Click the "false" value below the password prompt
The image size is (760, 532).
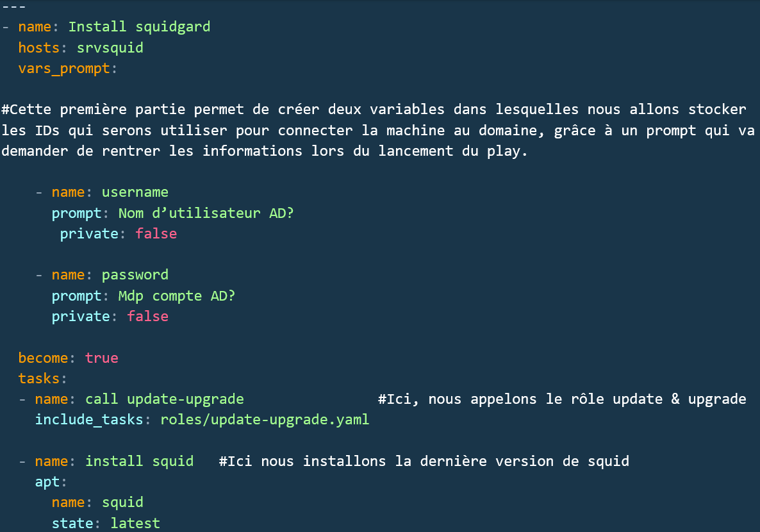pos(147,317)
